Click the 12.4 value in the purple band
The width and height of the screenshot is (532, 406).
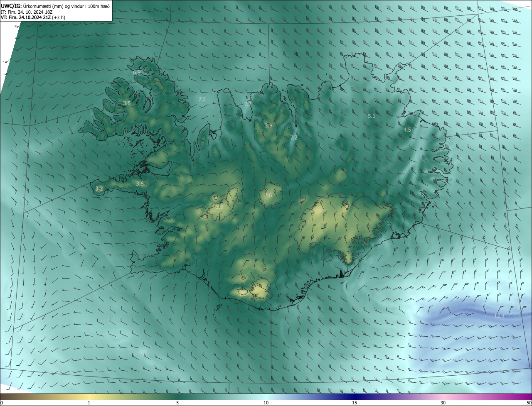(x=499, y=316)
